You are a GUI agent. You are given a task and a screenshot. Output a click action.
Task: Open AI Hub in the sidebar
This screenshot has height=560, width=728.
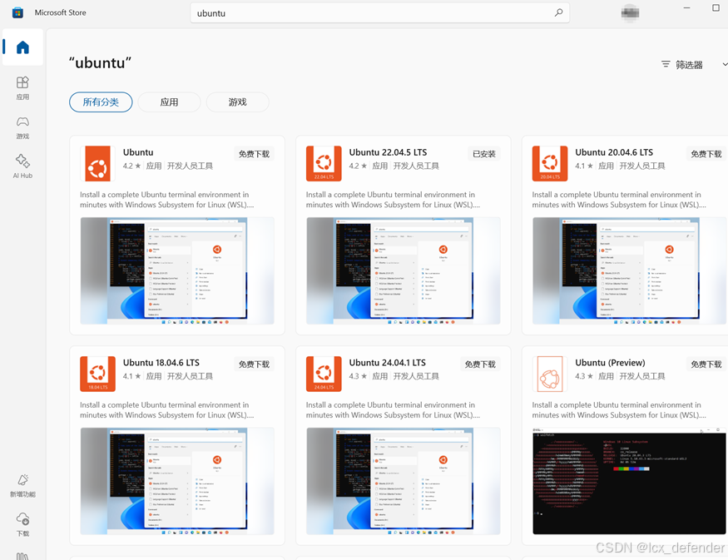(x=22, y=166)
